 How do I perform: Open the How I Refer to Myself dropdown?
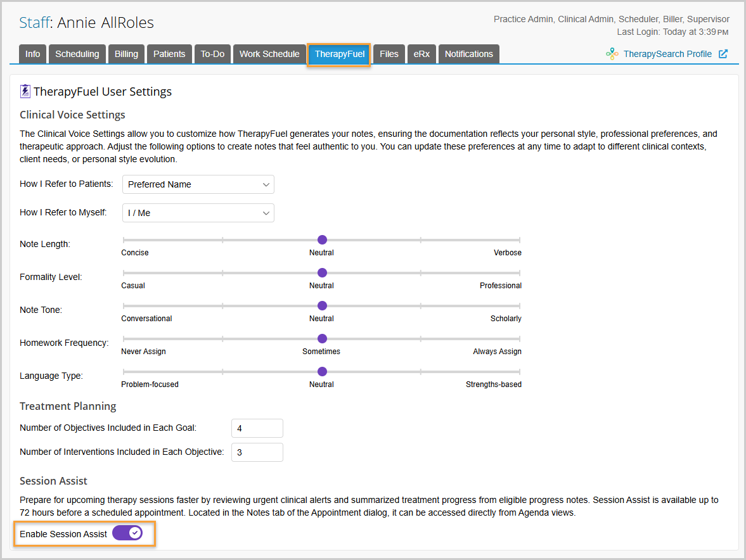pos(198,213)
